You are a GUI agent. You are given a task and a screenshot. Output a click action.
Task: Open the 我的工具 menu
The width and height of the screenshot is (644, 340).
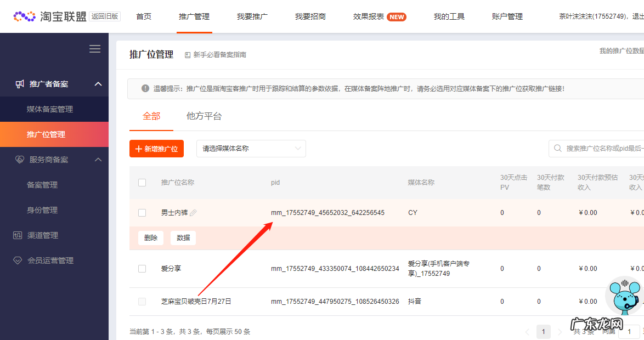[449, 16]
